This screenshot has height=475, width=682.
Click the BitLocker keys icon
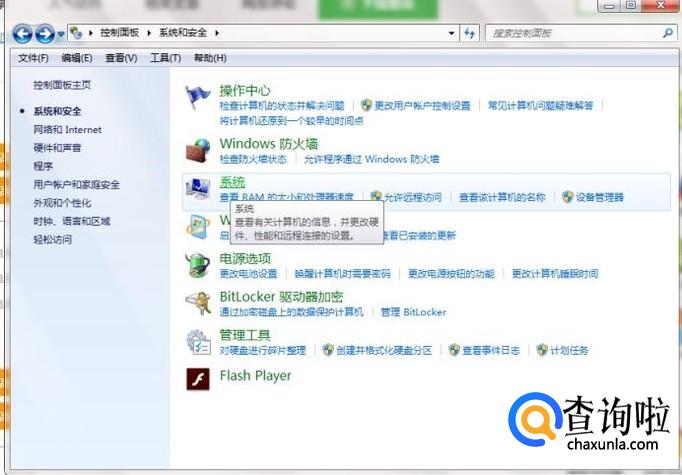tap(198, 304)
